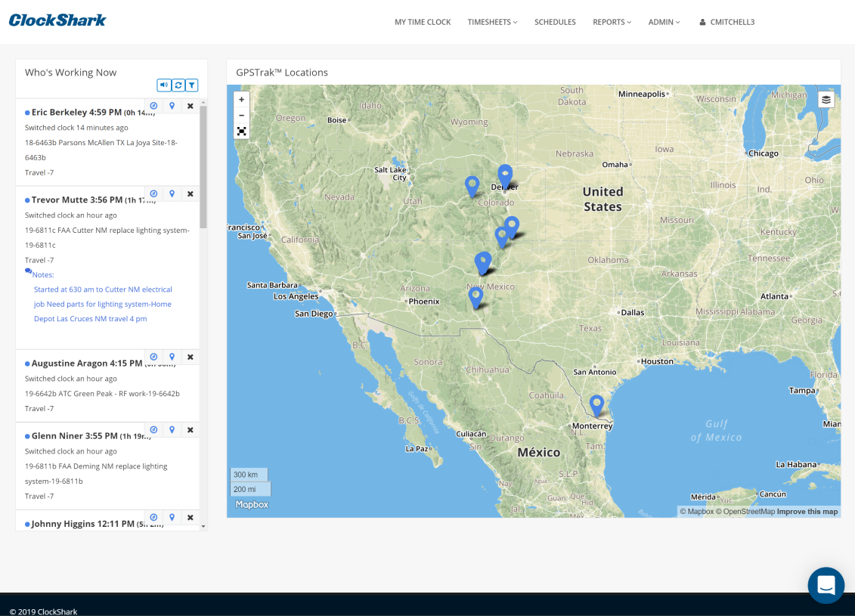Viewport: 855px width, 616px height.
Task: Open the Admin dropdown menu
Action: pyautogui.click(x=664, y=22)
